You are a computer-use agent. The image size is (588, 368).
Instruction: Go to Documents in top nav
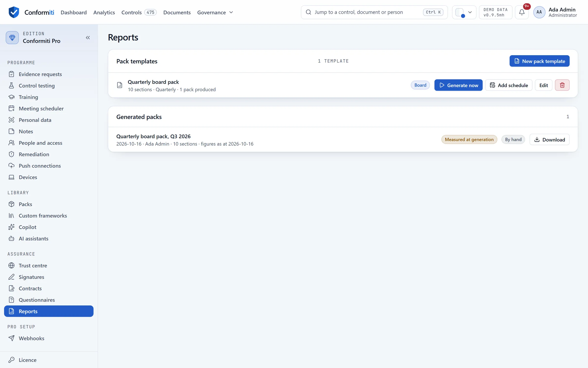click(177, 12)
